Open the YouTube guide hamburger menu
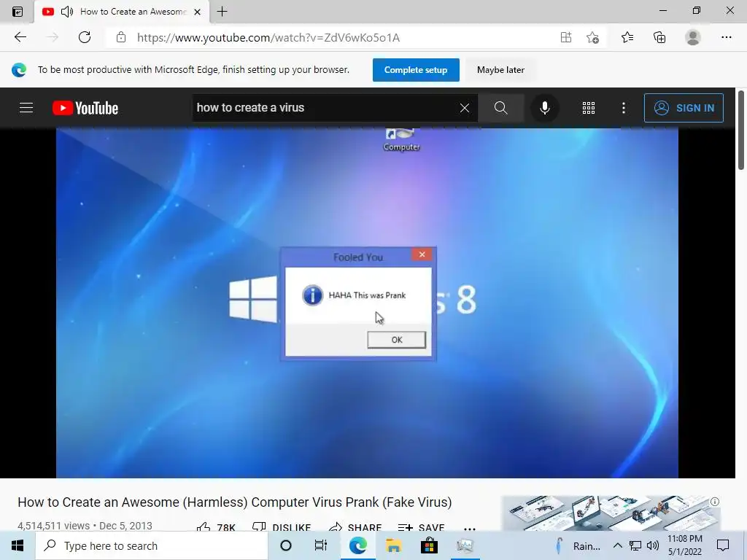Screen dimensions: 747x560 26,108
